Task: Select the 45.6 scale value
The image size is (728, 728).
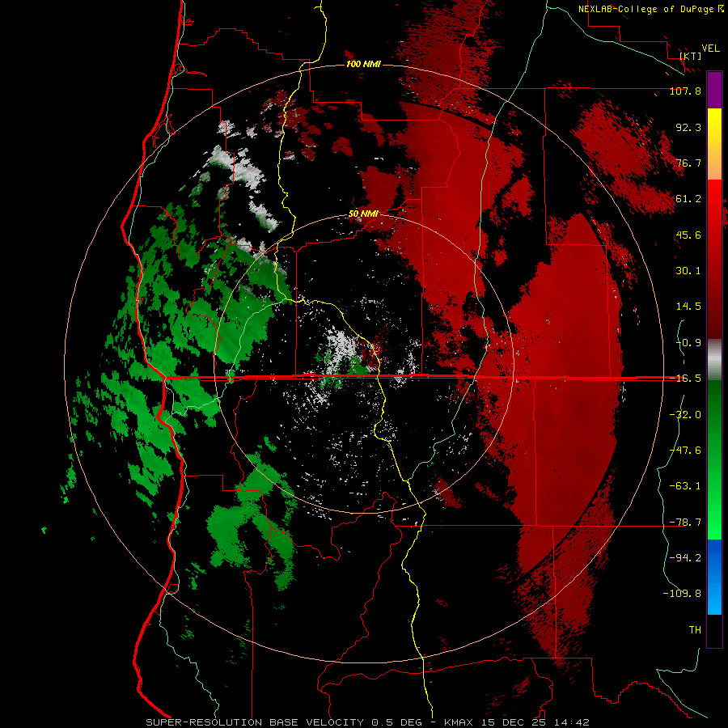Action: pyautogui.click(x=688, y=235)
